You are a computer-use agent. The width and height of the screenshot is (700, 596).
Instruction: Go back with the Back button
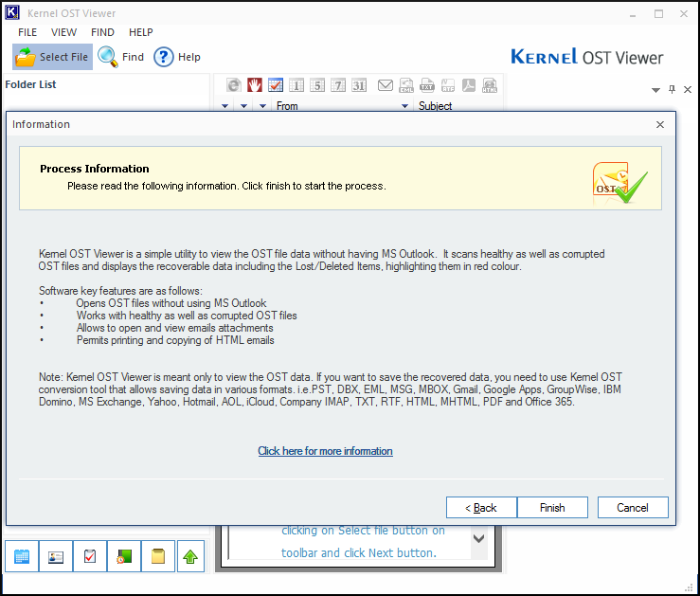[x=481, y=508]
